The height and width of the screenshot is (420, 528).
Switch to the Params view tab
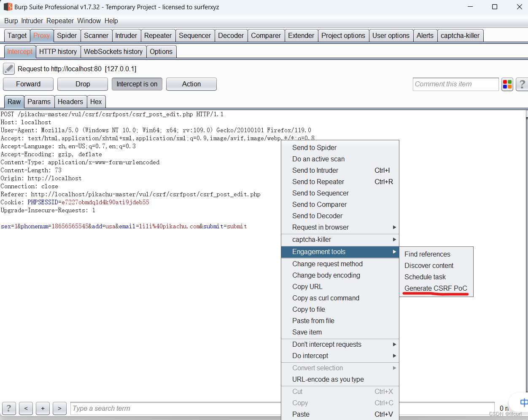(39, 102)
